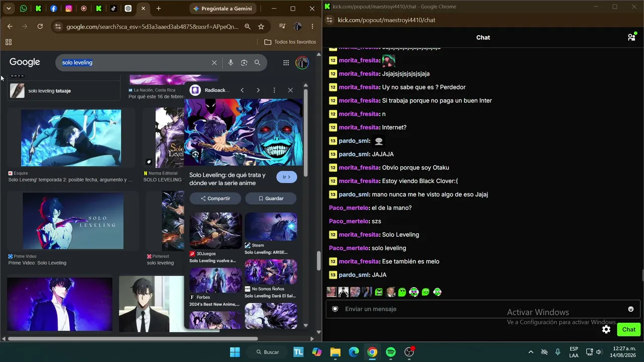Click the Guardar button
The height and width of the screenshot is (362, 644).
click(x=271, y=199)
